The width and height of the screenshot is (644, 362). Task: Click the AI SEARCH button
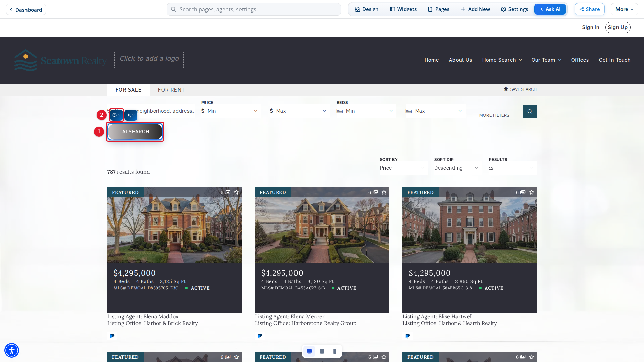click(x=135, y=132)
